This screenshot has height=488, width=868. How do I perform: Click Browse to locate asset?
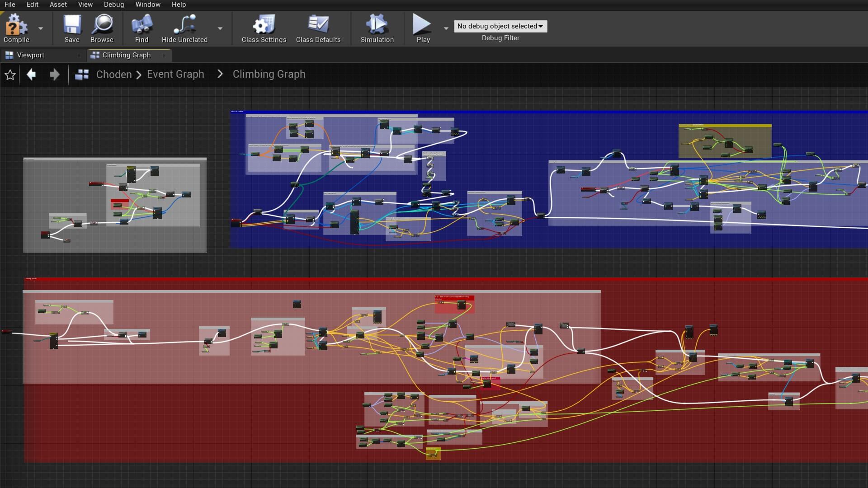click(102, 28)
